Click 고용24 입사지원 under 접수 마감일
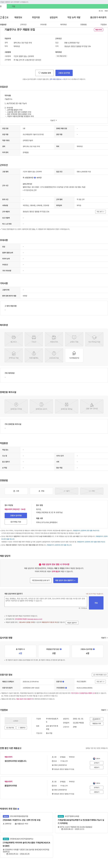The width and height of the screenshot is (108, 868). 16,515
